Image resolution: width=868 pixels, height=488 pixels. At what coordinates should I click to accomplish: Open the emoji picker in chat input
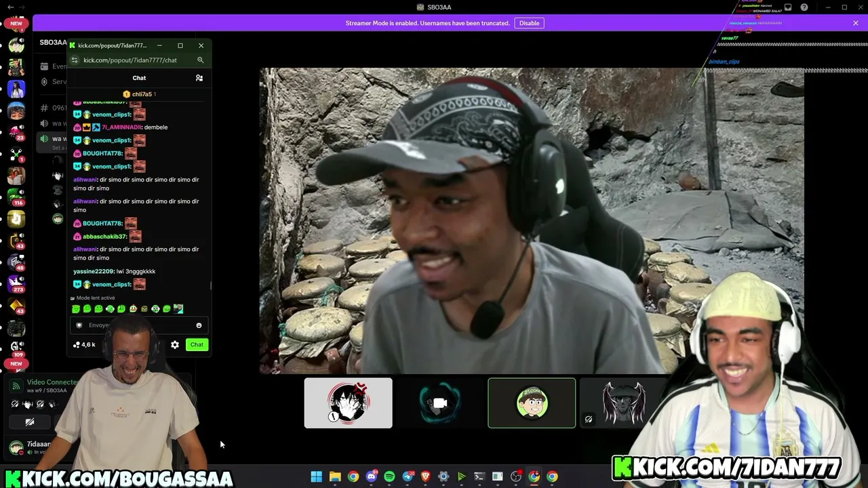coord(199,325)
